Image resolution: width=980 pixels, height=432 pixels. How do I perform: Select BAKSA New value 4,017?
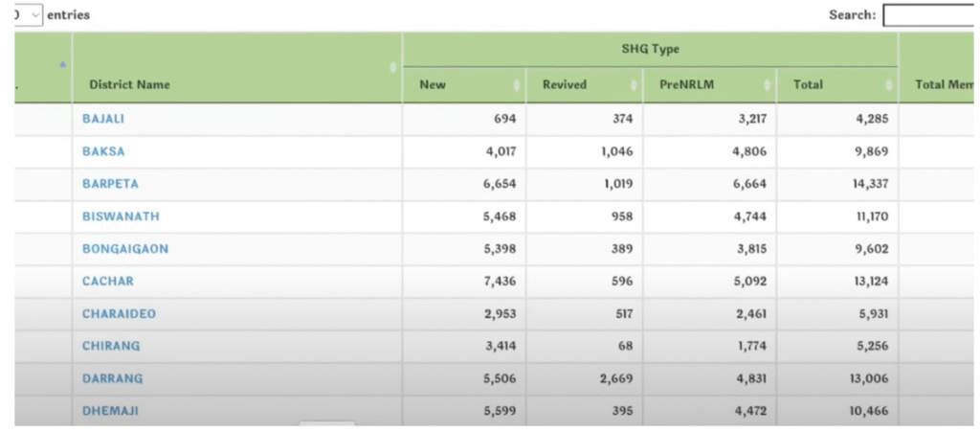tap(500, 151)
